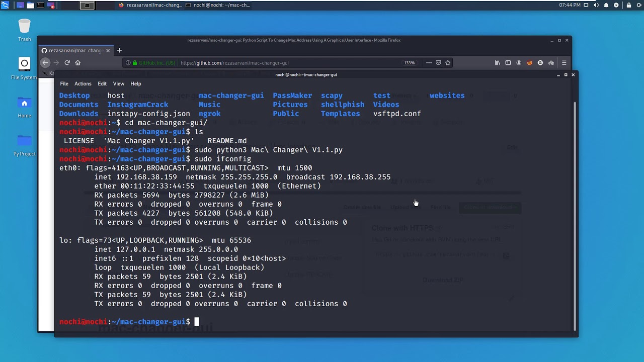Click the terminal command prompt cursor

click(197, 322)
